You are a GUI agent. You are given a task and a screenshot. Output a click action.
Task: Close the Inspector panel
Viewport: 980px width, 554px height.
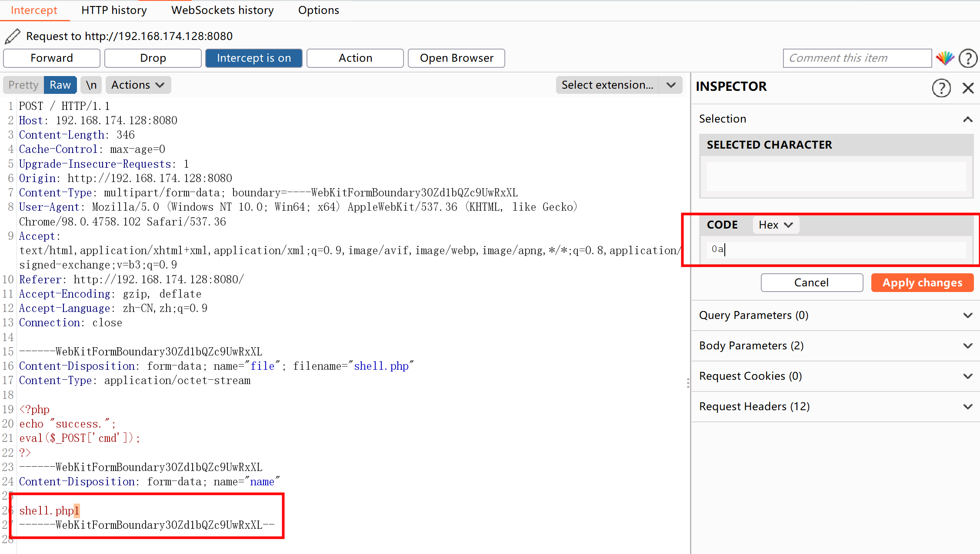[968, 88]
